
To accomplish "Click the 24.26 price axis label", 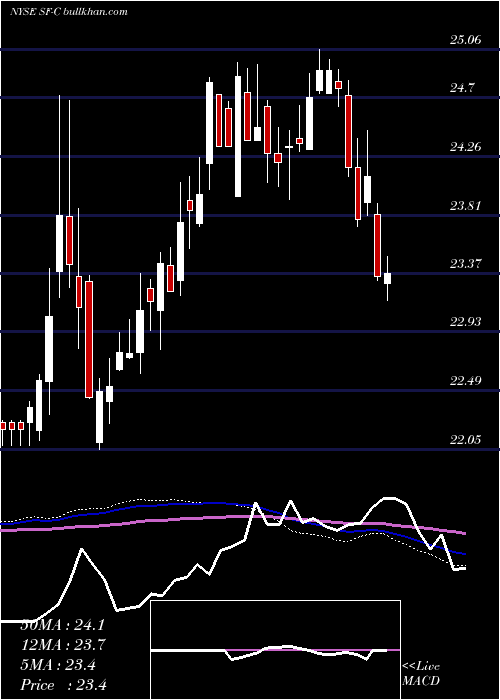I will click(465, 146).
